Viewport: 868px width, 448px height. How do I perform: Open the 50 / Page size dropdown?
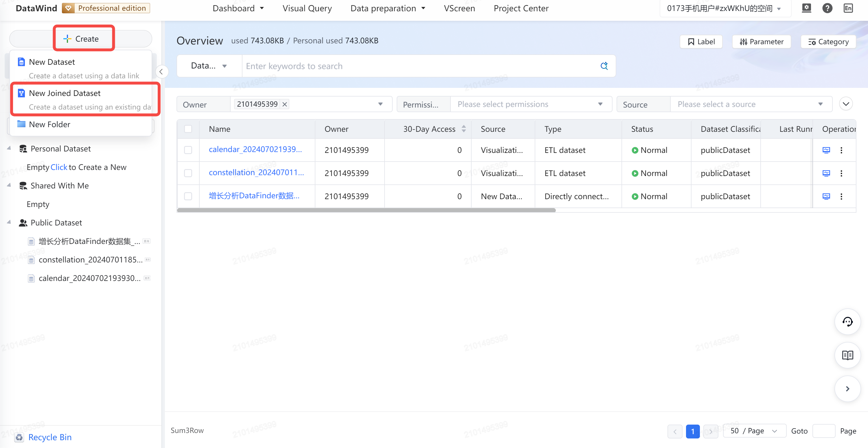pyautogui.click(x=755, y=431)
